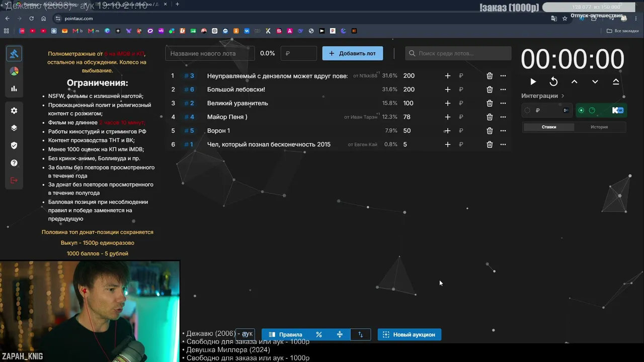The width and height of the screenshot is (644, 362).
Task: Add amount to 'Неуправляемый с дензелом' lot with plus
Action: pos(448,76)
